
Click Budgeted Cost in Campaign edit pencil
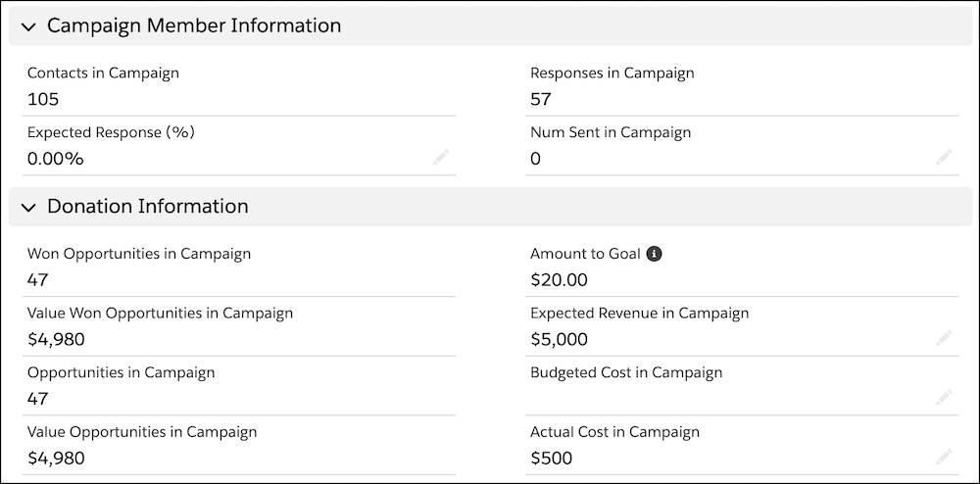[944, 397]
